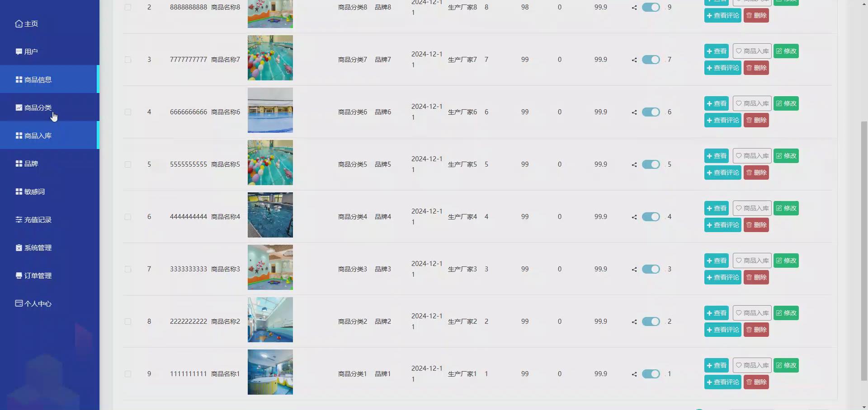Image resolution: width=868 pixels, height=410 pixels.
Task: Open 个人中心 in the sidebar
Action: [50, 303]
